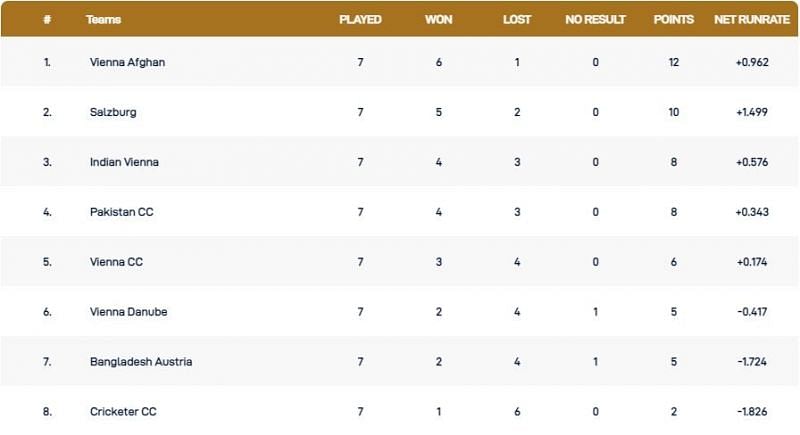Click on Pakistan CC team name
This screenshot has width=800, height=435.
[119, 212]
